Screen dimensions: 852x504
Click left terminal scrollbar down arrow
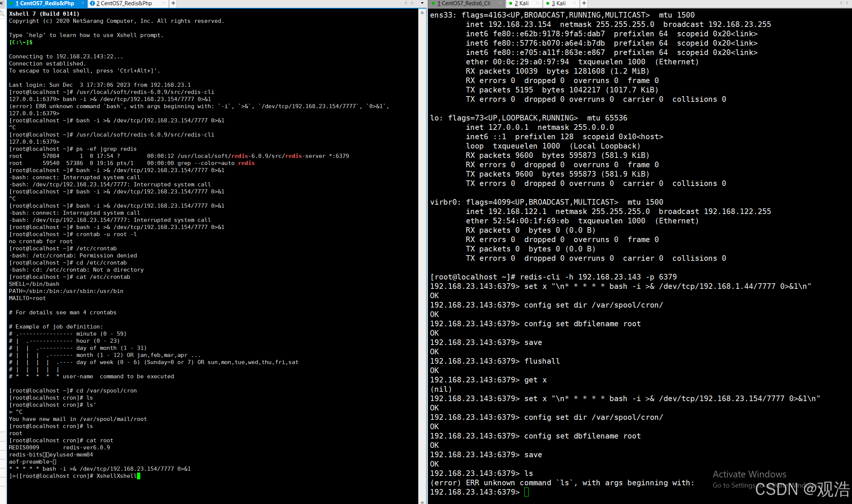pos(422,502)
